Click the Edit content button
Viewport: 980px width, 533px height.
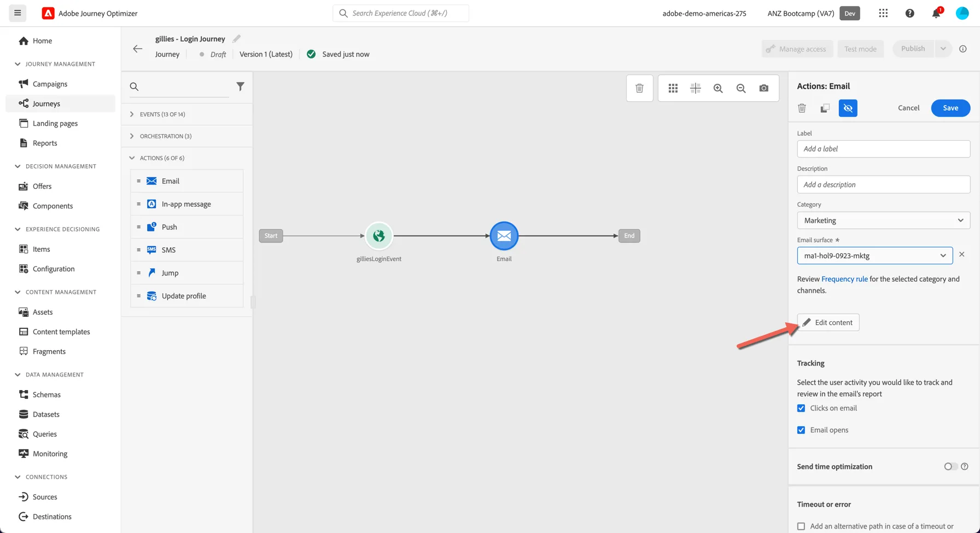(x=828, y=322)
